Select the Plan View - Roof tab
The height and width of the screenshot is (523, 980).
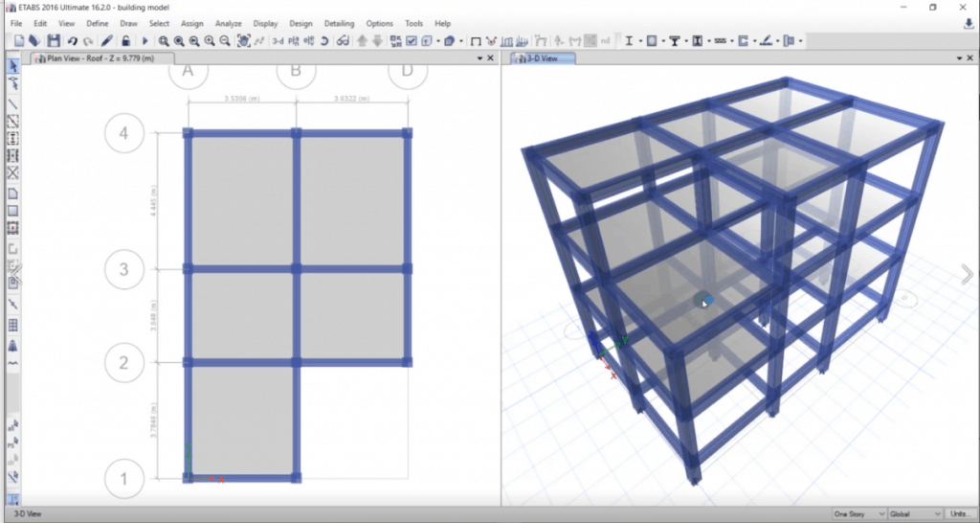point(94,58)
